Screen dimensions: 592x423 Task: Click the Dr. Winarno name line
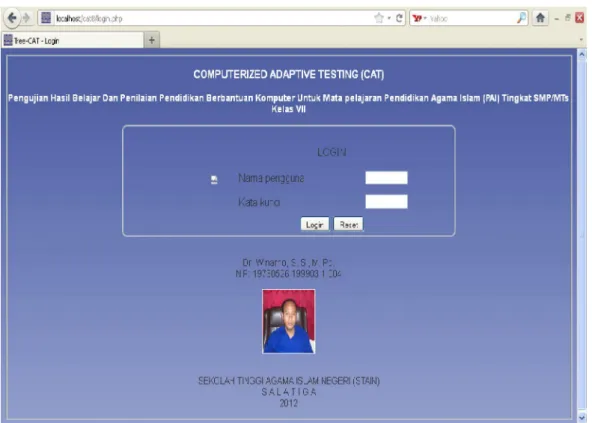(288, 262)
